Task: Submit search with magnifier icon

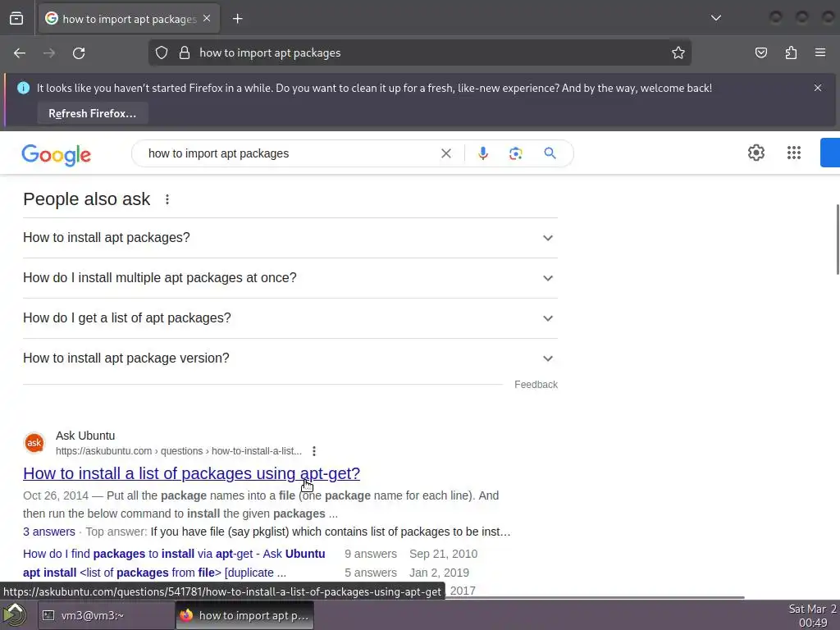Action: tap(550, 153)
